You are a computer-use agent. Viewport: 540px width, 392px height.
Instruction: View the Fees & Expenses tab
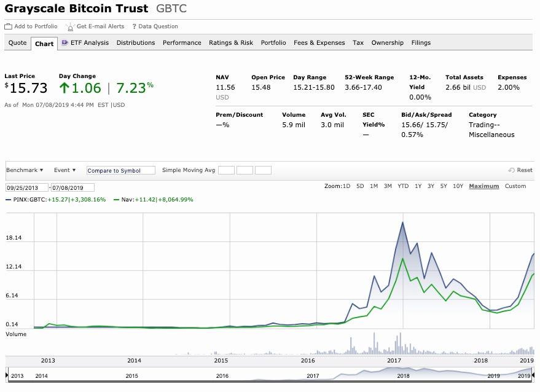319,43
